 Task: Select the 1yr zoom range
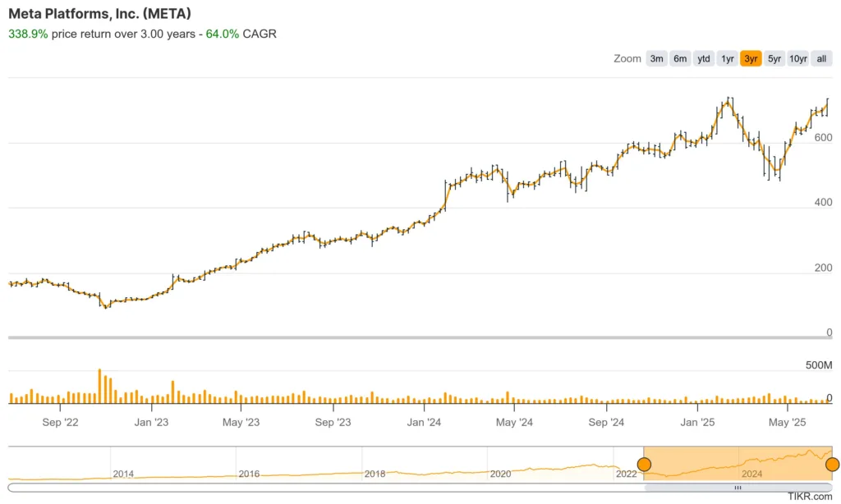click(728, 58)
